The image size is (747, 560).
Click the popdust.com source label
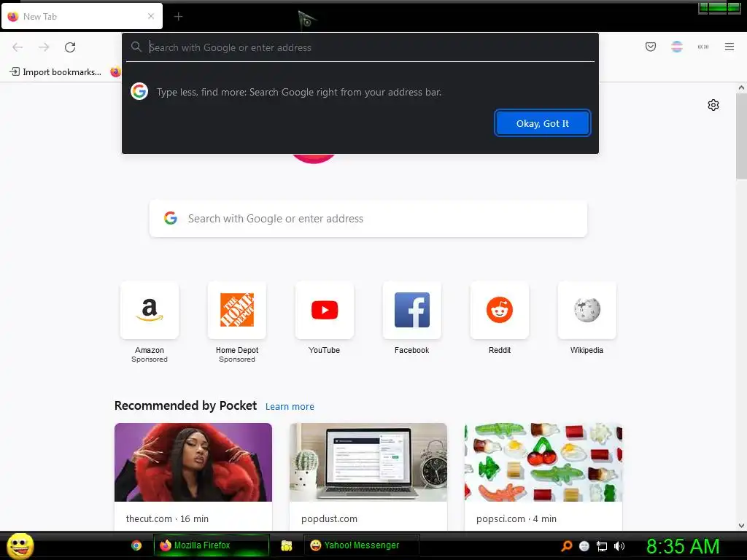(329, 518)
